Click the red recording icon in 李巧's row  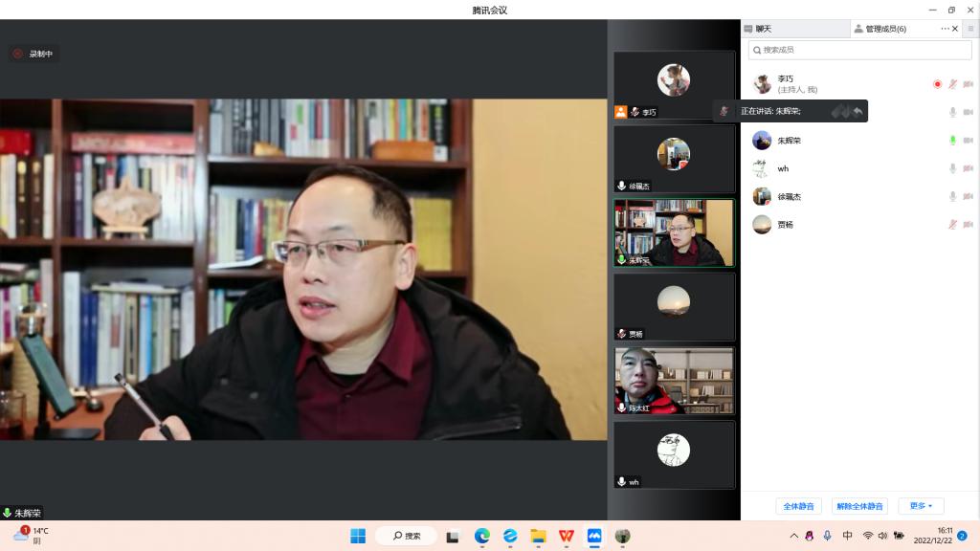pos(937,84)
